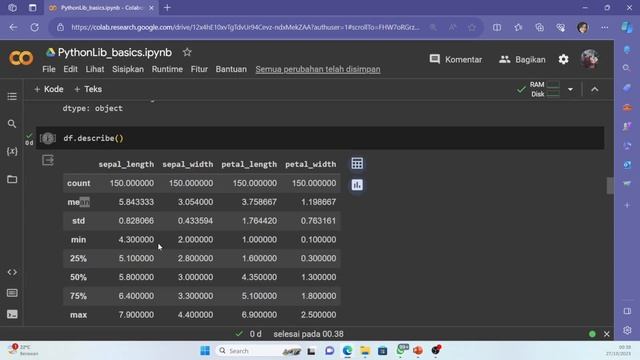Image resolution: width=640 pixels, height=360 pixels.
Task: Click the 'selesai pada 00.38' status text
Action: tap(309, 334)
